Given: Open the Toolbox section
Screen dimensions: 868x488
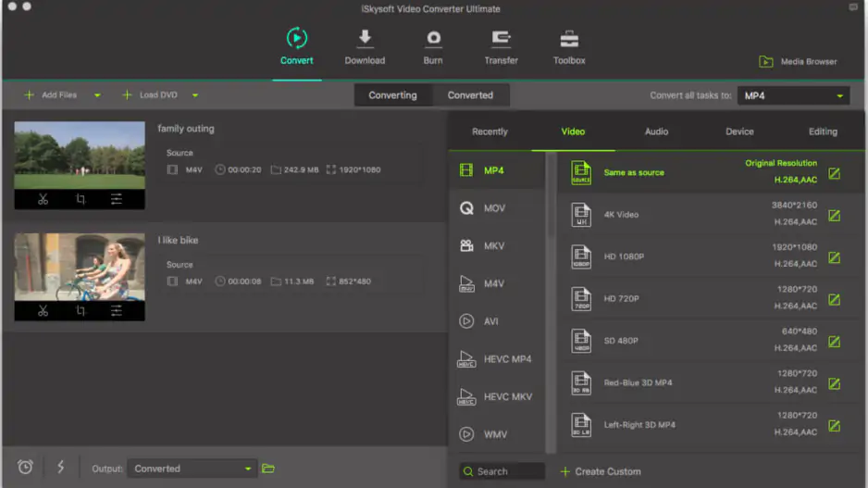Looking at the screenshot, I should [x=569, y=38].
